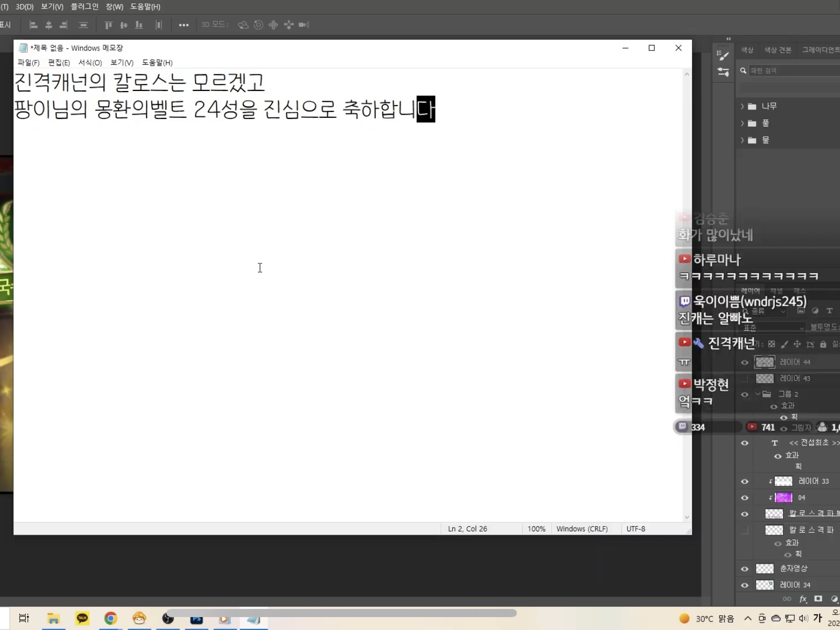Align right edges in Photoshop options bar
Screen dimensions: 840x630
64,25
